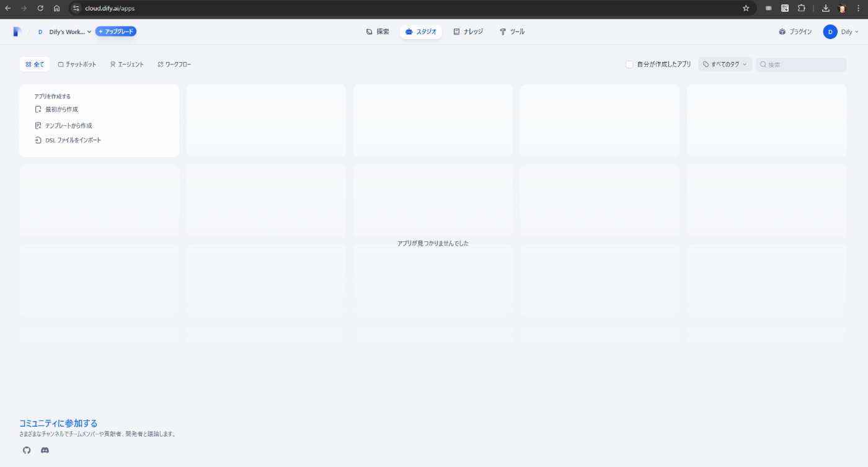The height and width of the screenshot is (467, 868).
Task: Click テンプレートから作成 option
Action: (x=63, y=125)
